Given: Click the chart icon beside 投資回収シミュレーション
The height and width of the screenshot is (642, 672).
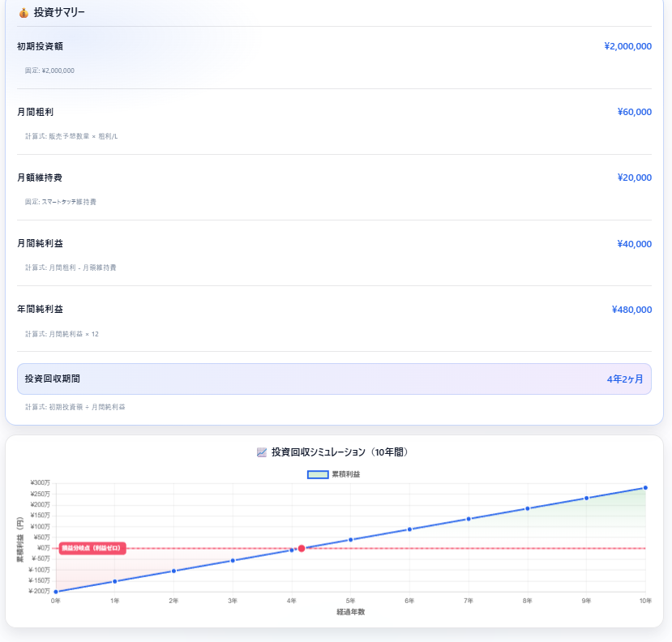Looking at the screenshot, I should point(261,452).
